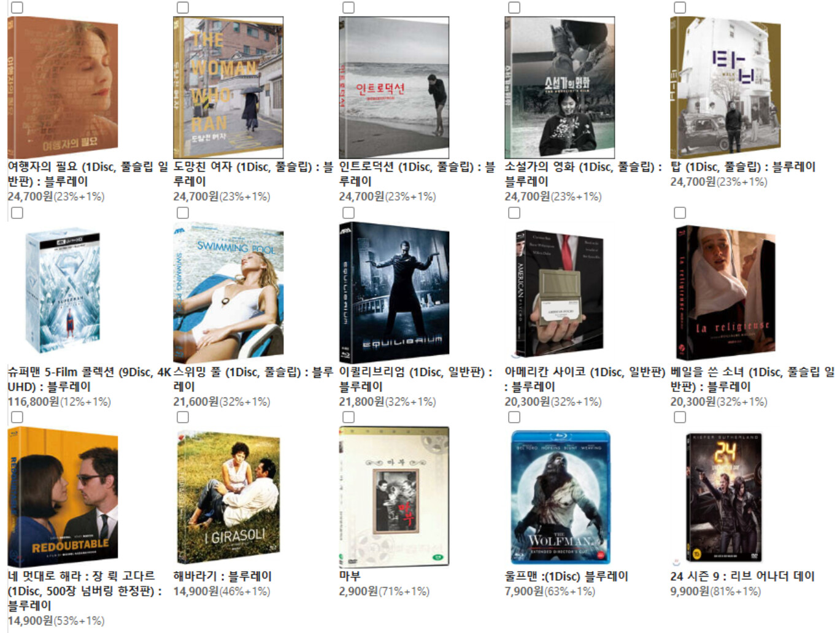Follow the 이퀼리브리엄 title link
Image resolution: width=840 pixels, height=633 pixels.
point(415,379)
